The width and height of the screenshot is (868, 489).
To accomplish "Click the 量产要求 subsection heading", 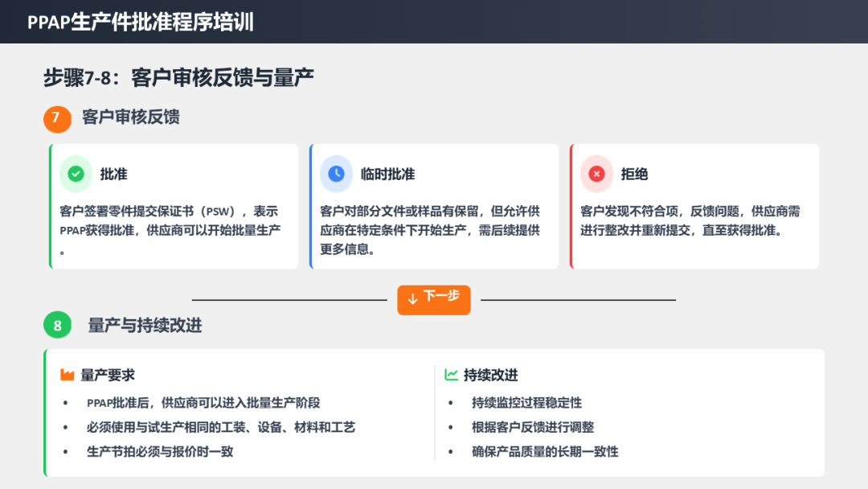I will pyautogui.click(x=108, y=375).
